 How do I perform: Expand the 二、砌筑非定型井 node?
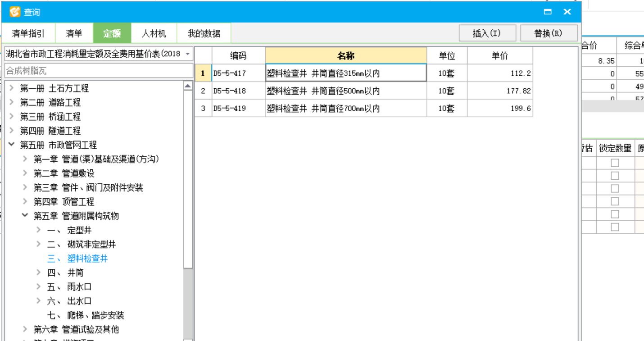(x=39, y=244)
